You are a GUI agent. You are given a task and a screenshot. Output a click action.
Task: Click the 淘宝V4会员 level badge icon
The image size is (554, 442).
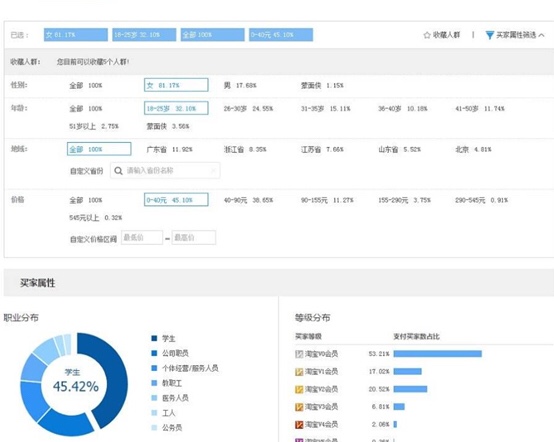click(x=299, y=424)
